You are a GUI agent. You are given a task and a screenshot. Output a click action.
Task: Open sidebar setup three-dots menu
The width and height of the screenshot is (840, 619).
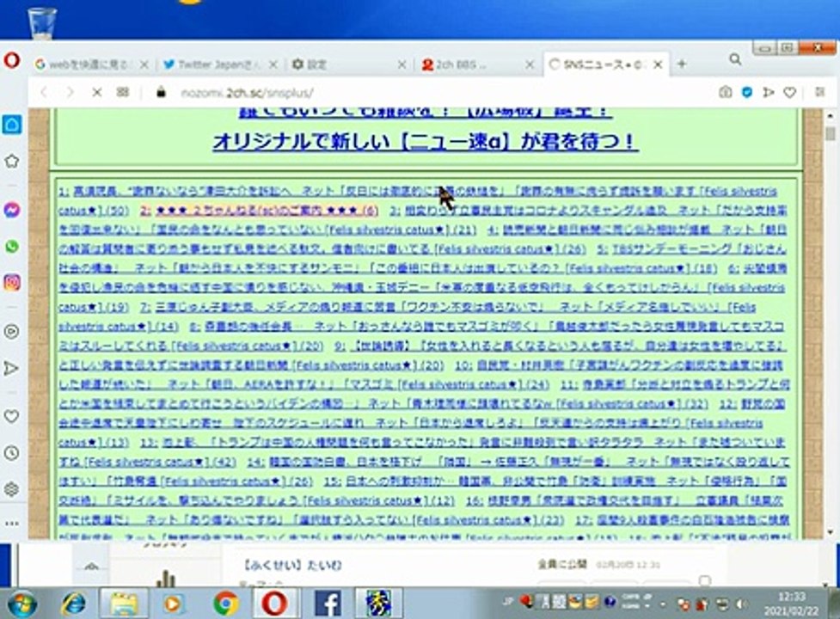pos(12,524)
